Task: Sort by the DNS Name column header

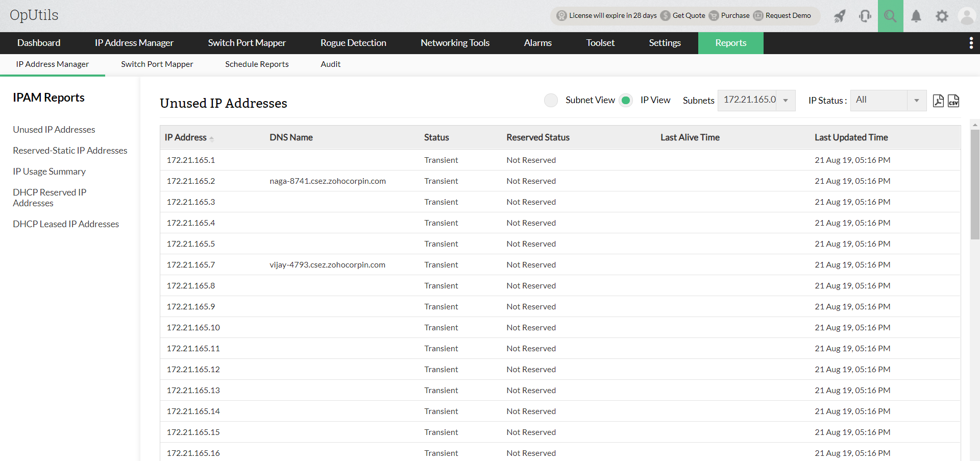Action: [x=291, y=137]
